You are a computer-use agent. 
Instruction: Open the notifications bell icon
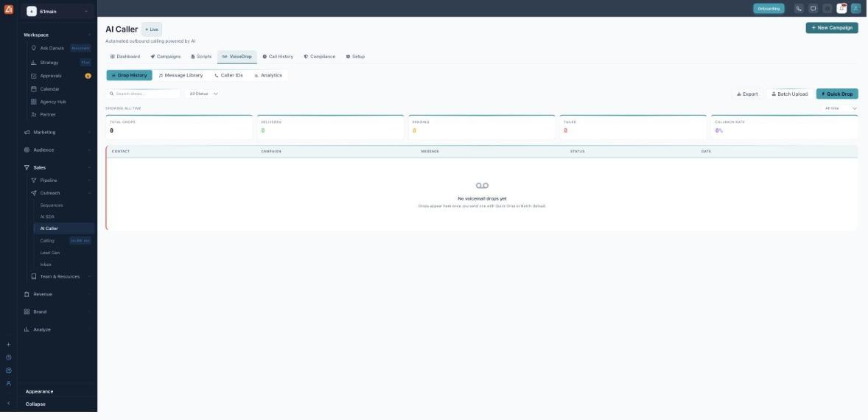[841, 8]
